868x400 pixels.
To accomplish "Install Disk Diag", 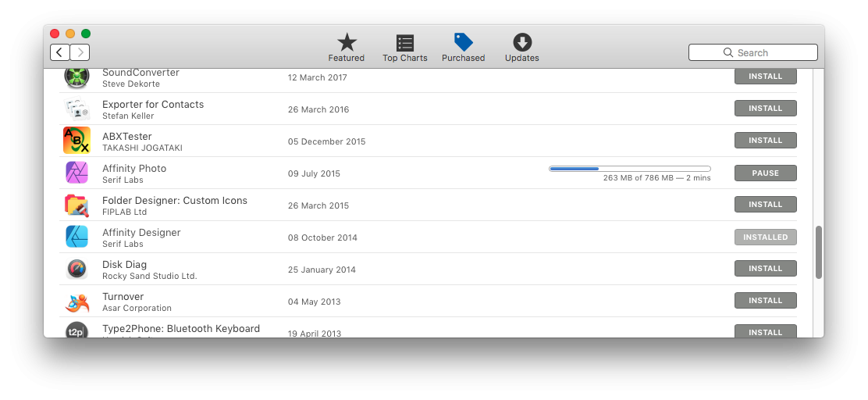I will tap(766, 269).
